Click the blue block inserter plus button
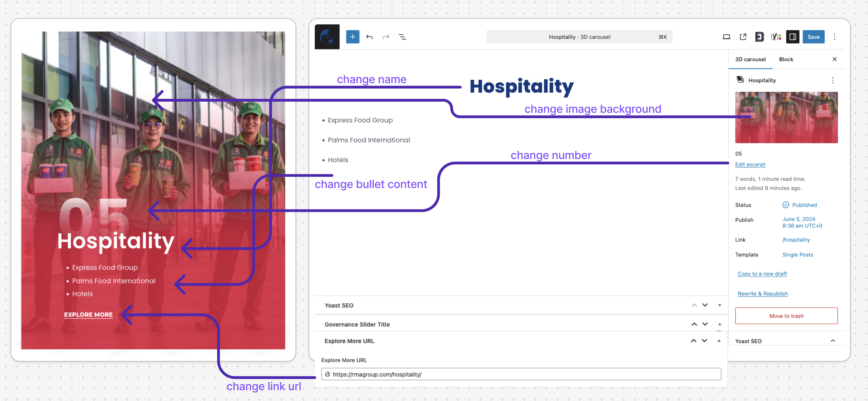Screen dimensions: 868x401 [x=352, y=37]
